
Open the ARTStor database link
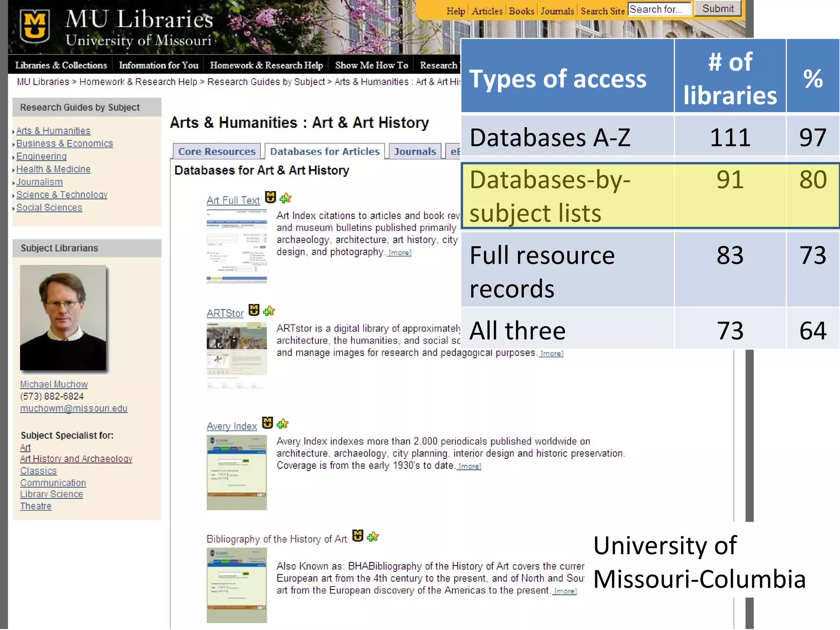point(225,313)
